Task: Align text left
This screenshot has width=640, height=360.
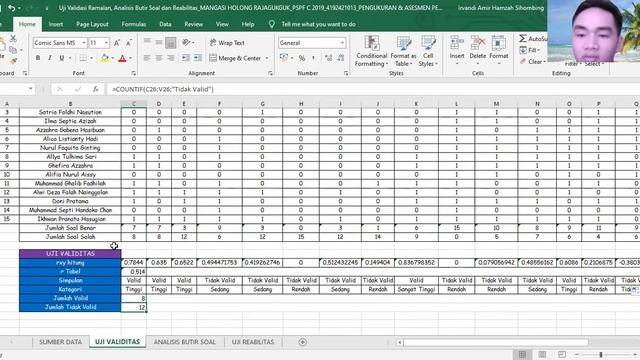Action: (147, 58)
